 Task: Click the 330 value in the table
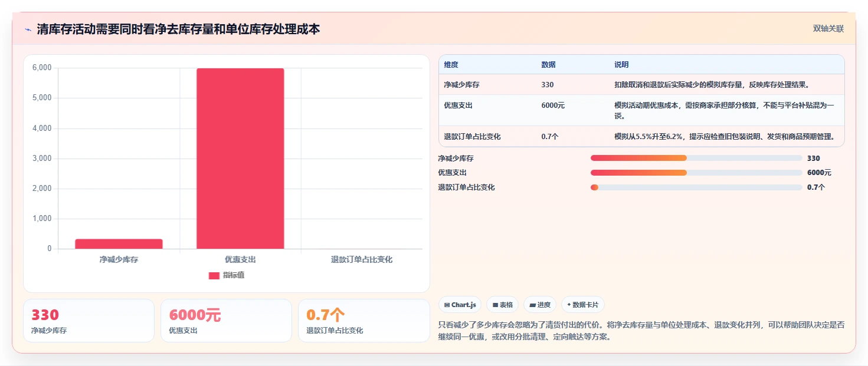548,85
